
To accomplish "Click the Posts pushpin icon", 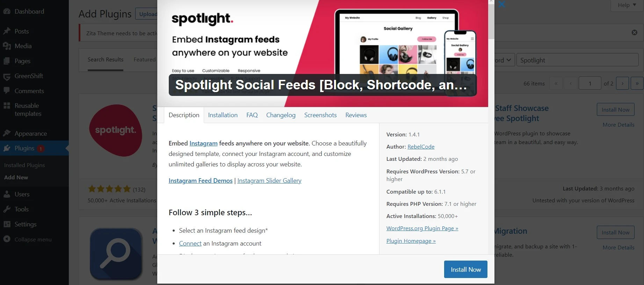I will (x=7, y=31).
